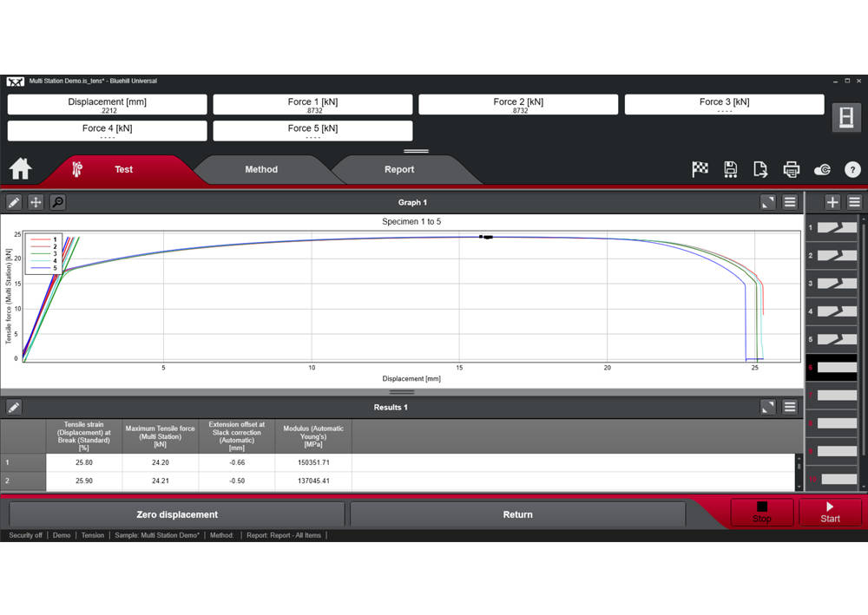Print using the printer icon
Image resolution: width=868 pixels, height=615 pixels.
tap(791, 169)
